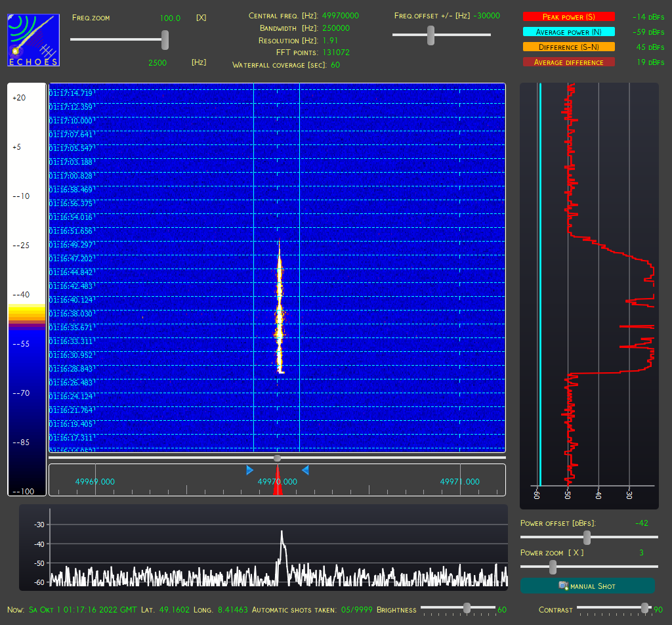Click the Echoes meteor logo icon
The image size is (672, 625).
point(33,40)
